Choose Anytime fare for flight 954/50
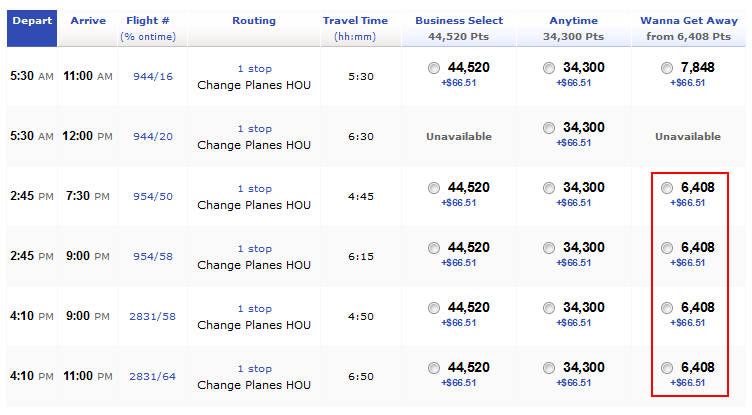The height and width of the screenshot is (415, 752). [549, 188]
